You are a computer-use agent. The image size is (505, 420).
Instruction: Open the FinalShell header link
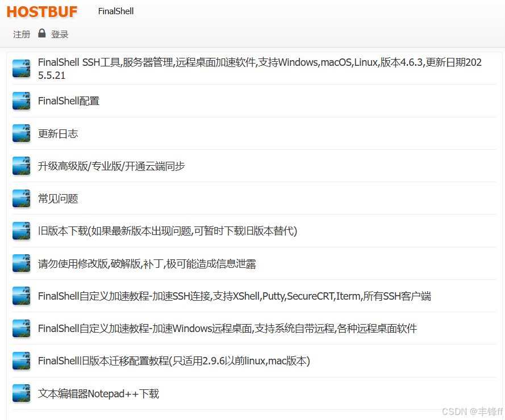tap(116, 11)
